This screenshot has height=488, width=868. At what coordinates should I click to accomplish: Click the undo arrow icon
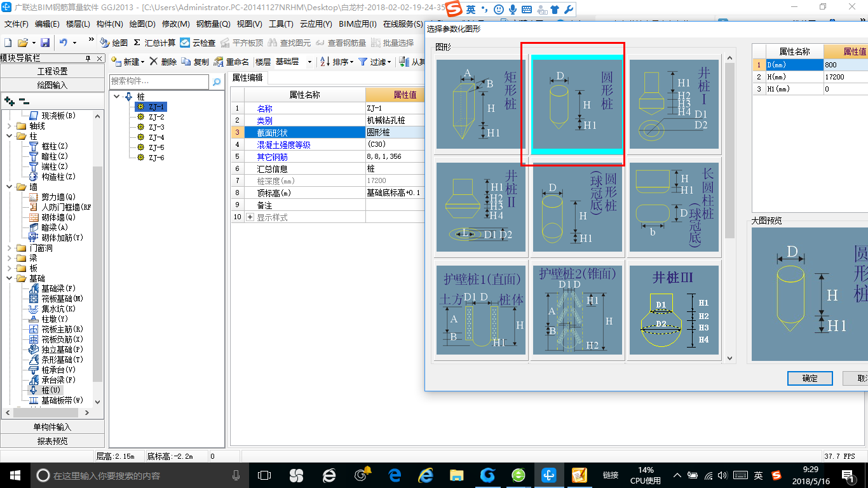(64, 43)
